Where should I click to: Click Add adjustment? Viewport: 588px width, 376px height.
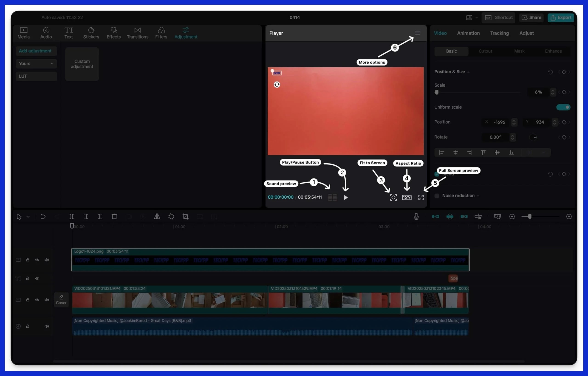(x=36, y=51)
